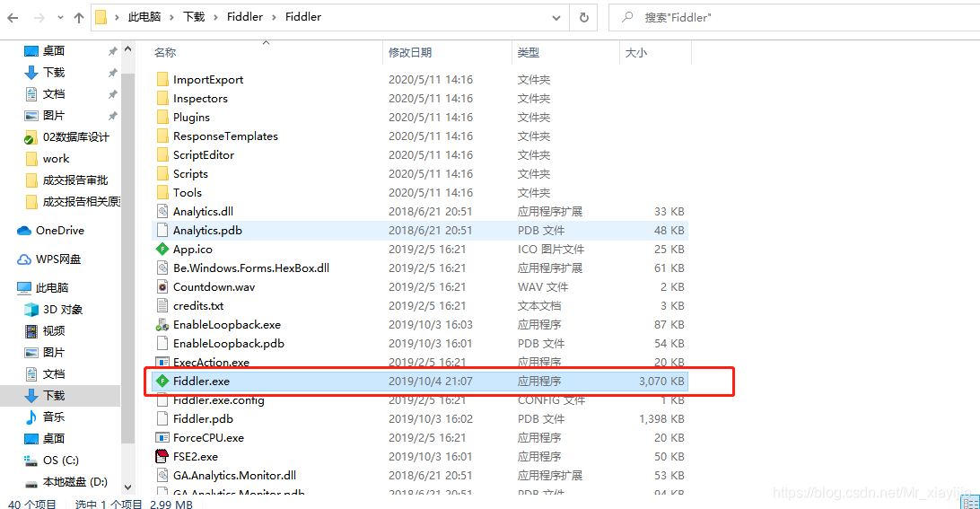Open the recent locations dropdown arrow

pos(60,18)
